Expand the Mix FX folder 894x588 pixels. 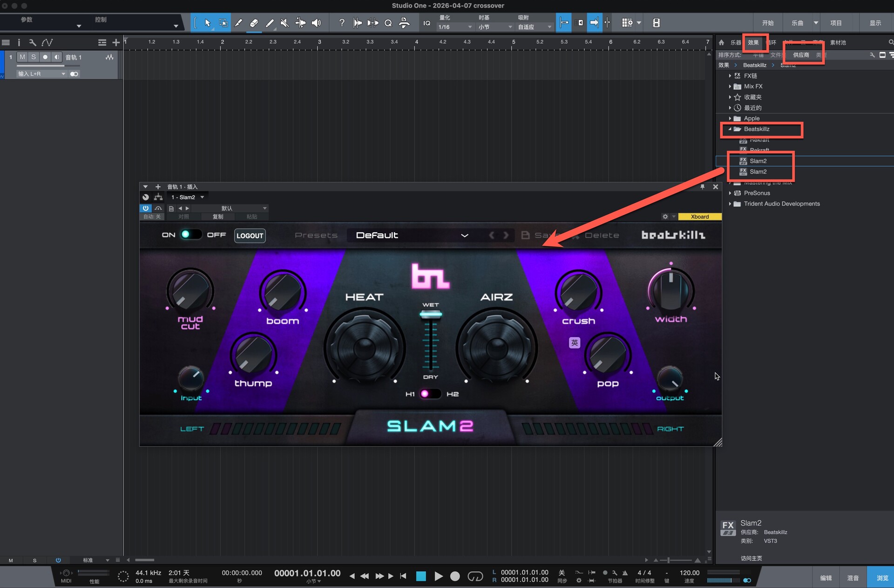point(730,86)
